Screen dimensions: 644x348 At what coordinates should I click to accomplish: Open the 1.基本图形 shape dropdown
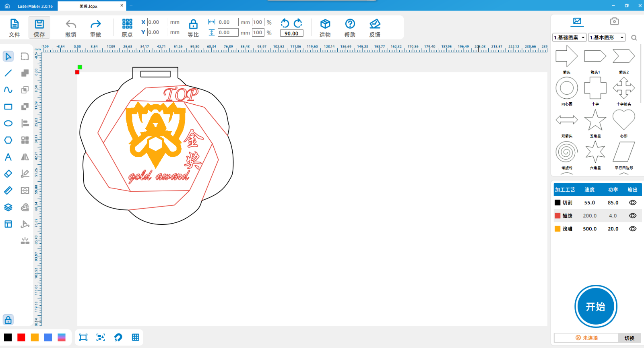point(607,37)
